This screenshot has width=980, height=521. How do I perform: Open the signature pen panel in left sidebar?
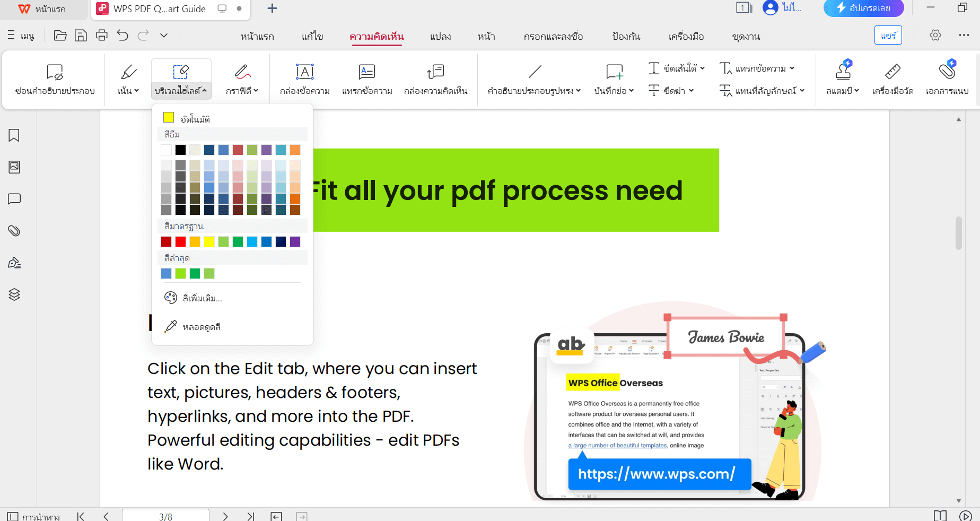pos(14,263)
